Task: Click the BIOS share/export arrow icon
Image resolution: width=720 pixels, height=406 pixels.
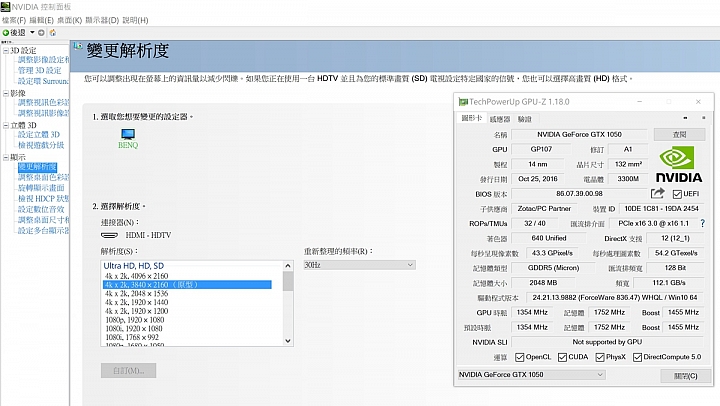Action: (658, 193)
